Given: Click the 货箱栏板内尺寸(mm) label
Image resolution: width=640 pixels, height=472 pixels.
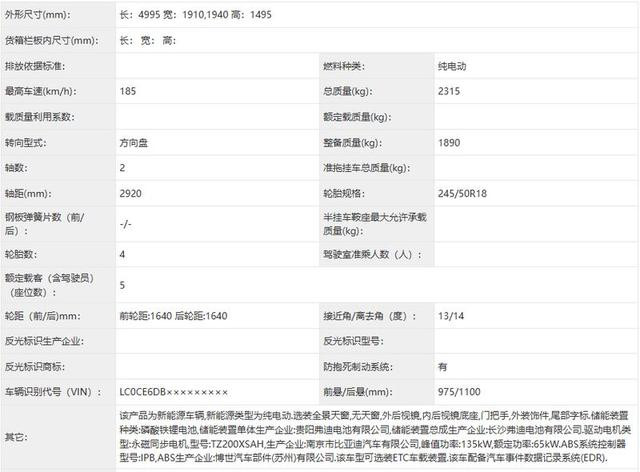Looking at the screenshot, I should pyautogui.click(x=51, y=40).
